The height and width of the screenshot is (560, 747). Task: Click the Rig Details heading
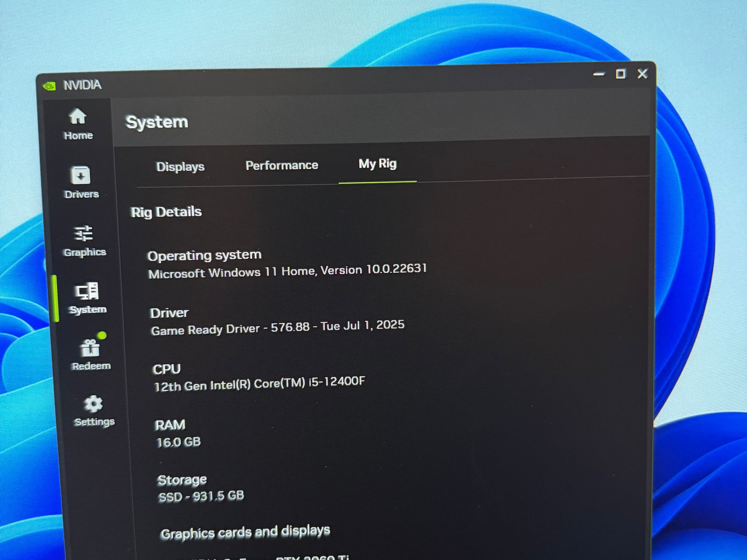166,212
